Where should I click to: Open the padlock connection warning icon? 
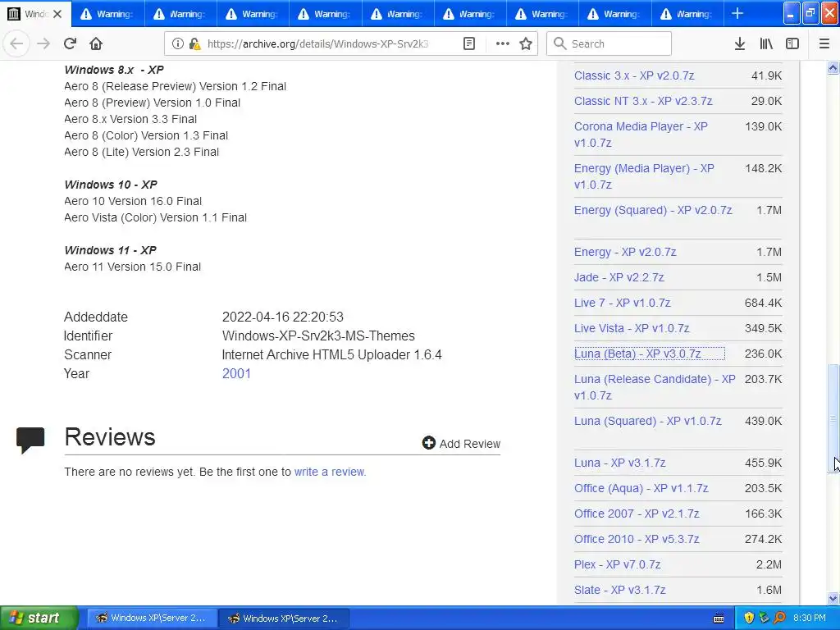point(194,43)
